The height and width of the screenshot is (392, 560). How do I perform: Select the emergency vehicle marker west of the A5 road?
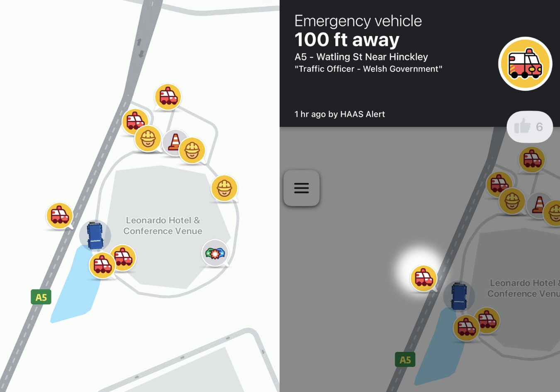(x=60, y=215)
